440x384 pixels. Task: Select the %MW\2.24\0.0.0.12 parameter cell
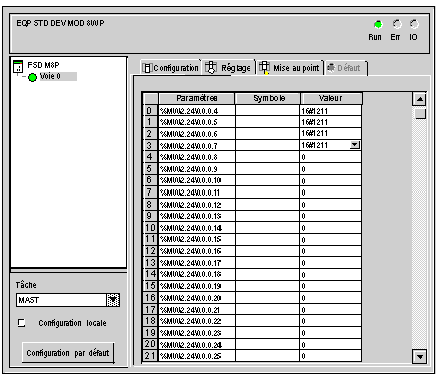tap(197, 204)
